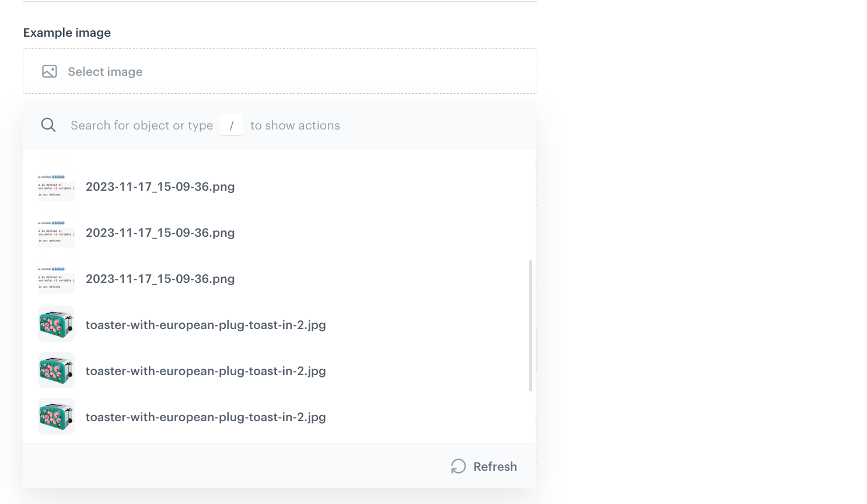Pick the second toaster image thumbnail
Screen dimensions: 867x504
click(56, 370)
